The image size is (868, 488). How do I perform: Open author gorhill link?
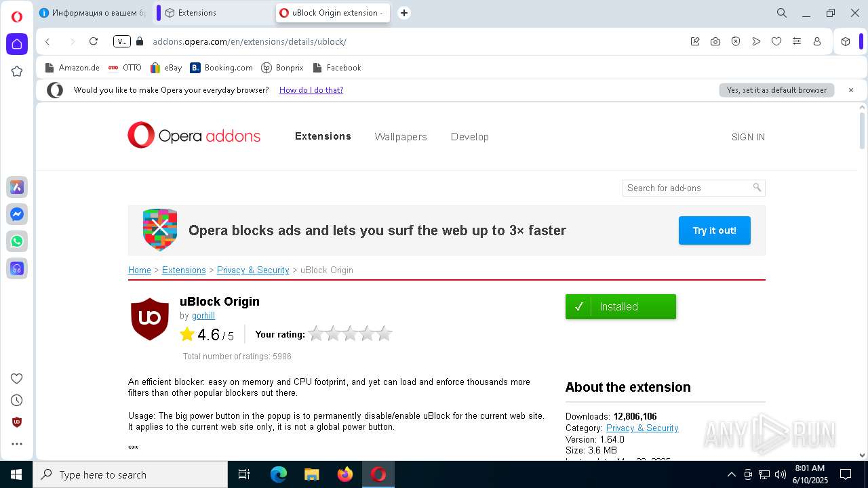click(203, 316)
